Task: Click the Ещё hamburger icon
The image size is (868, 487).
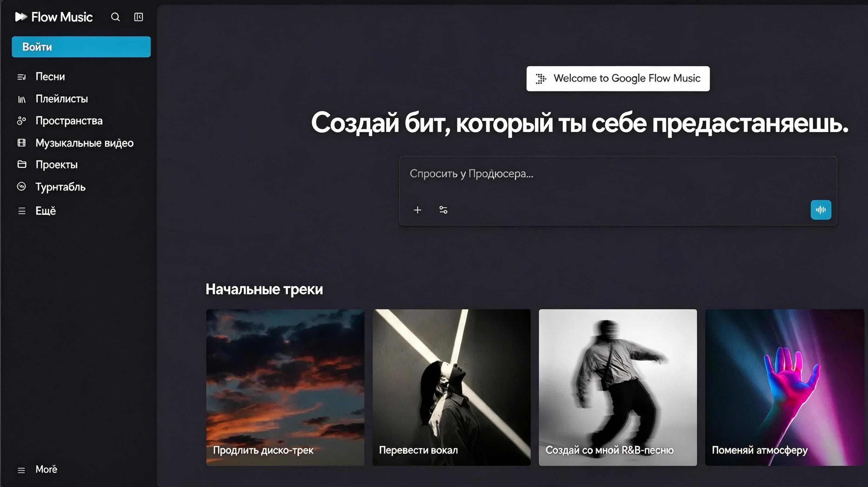Action: click(22, 211)
